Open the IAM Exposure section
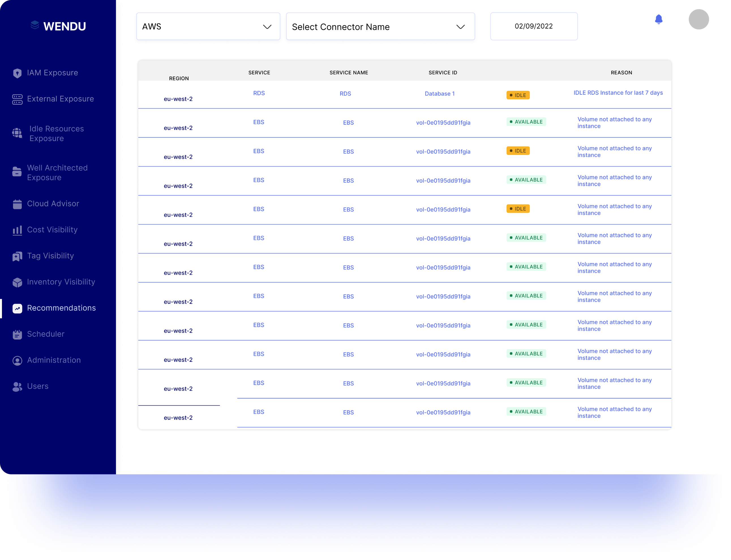The width and height of the screenshot is (731, 560). [x=17, y=73]
